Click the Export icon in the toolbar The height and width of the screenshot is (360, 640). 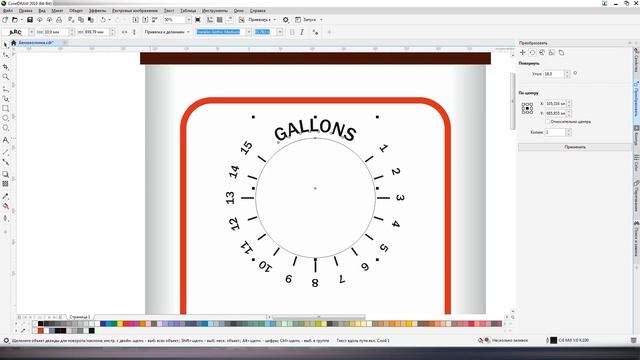[x=145, y=20]
